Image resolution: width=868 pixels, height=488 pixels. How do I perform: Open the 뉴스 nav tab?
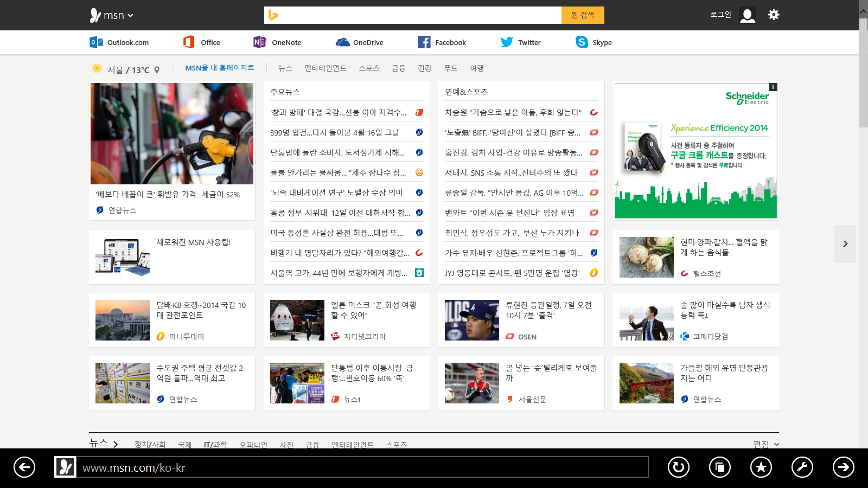point(285,68)
